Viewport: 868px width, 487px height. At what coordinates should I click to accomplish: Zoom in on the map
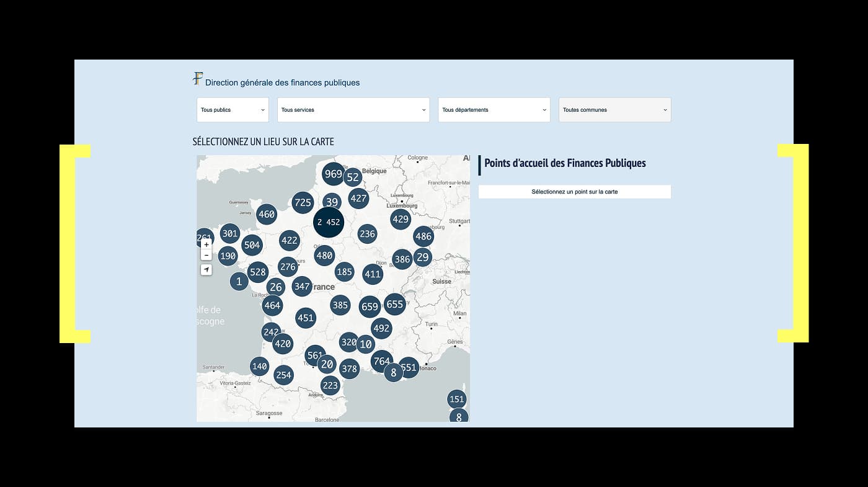point(206,244)
